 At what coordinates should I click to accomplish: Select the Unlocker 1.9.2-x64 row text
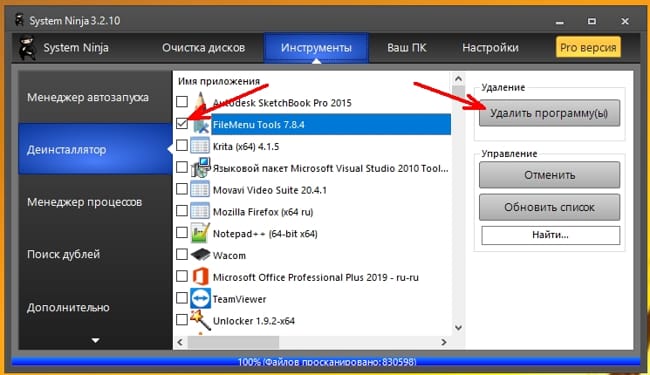tap(254, 321)
